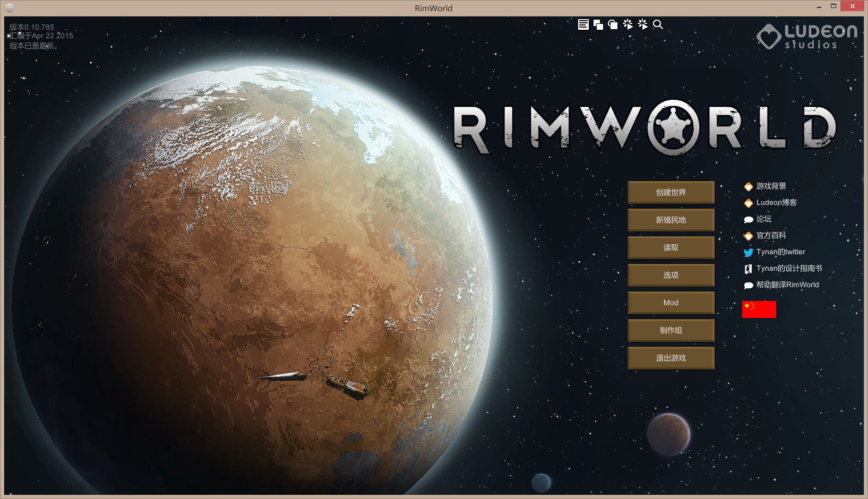The image size is (868, 499).
Task: Click the 创建世界 button
Action: click(x=671, y=192)
